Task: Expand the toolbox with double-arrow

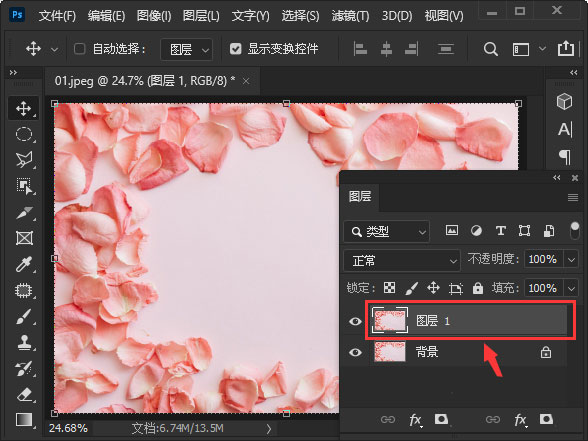Action: 14,72
